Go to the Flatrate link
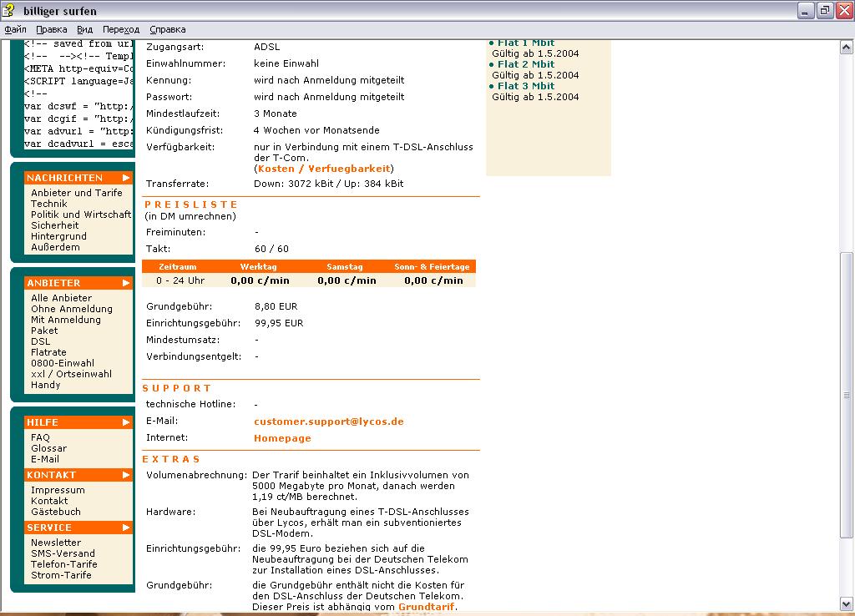This screenshot has width=855, height=616. tap(48, 353)
